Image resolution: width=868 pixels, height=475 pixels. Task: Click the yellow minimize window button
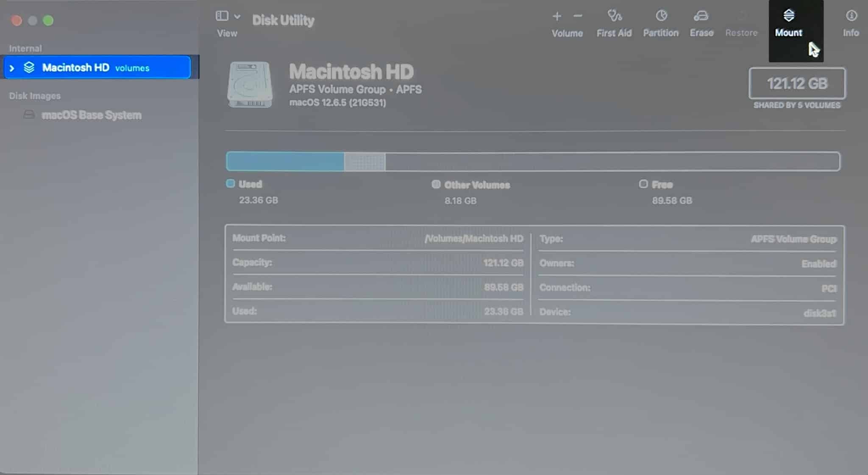click(x=33, y=20)
